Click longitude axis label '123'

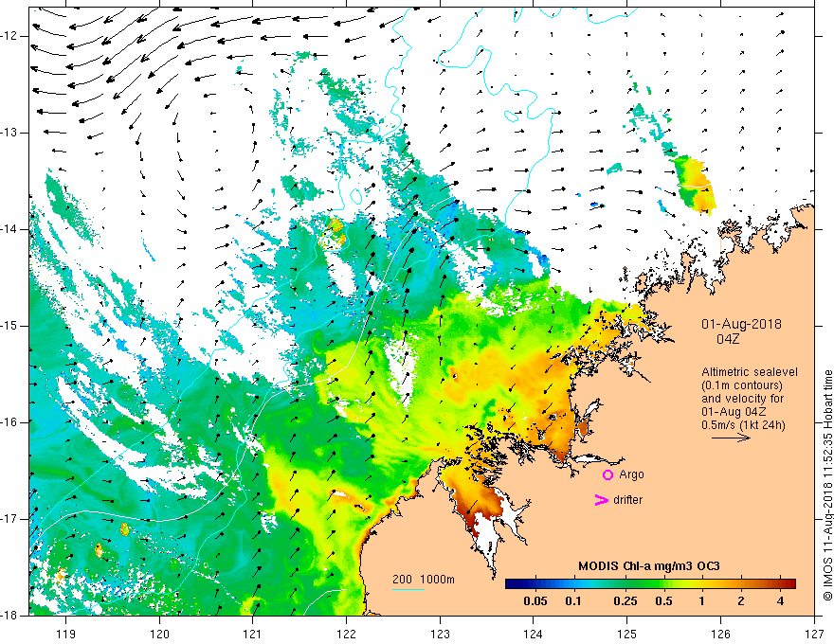(x=440, y=634)
